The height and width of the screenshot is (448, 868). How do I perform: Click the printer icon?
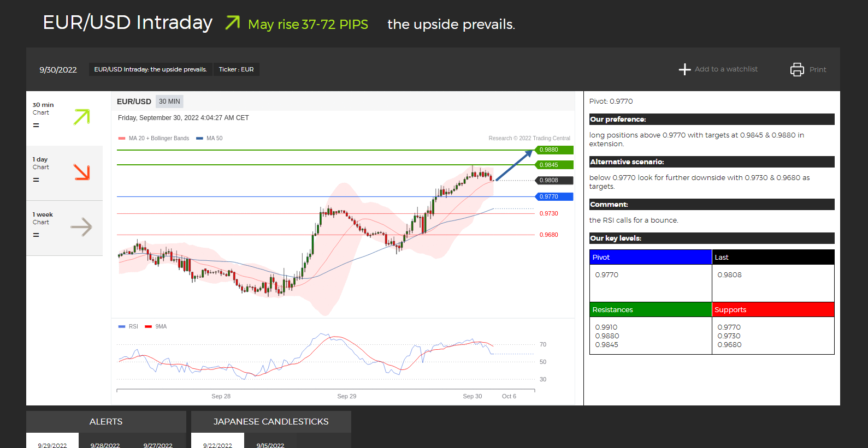[797, 69]
